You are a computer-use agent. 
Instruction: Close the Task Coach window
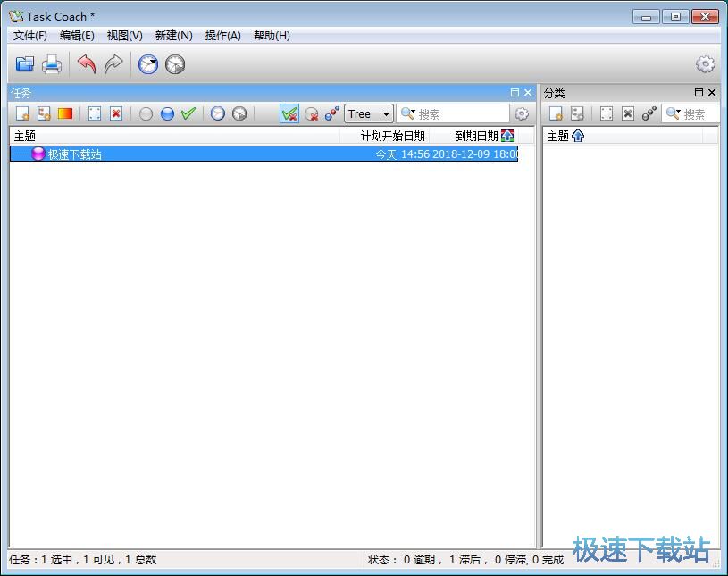706,17
